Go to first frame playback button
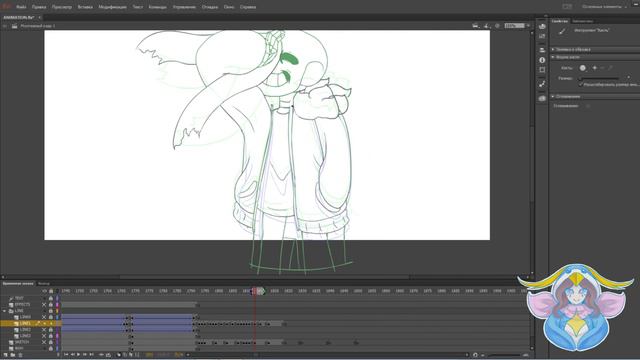 [66, 355]
